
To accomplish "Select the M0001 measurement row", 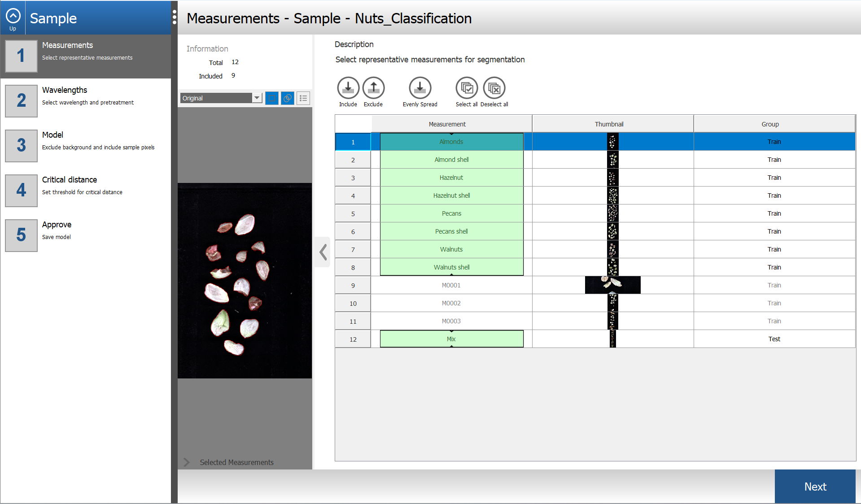I will (x=451, y=285).
